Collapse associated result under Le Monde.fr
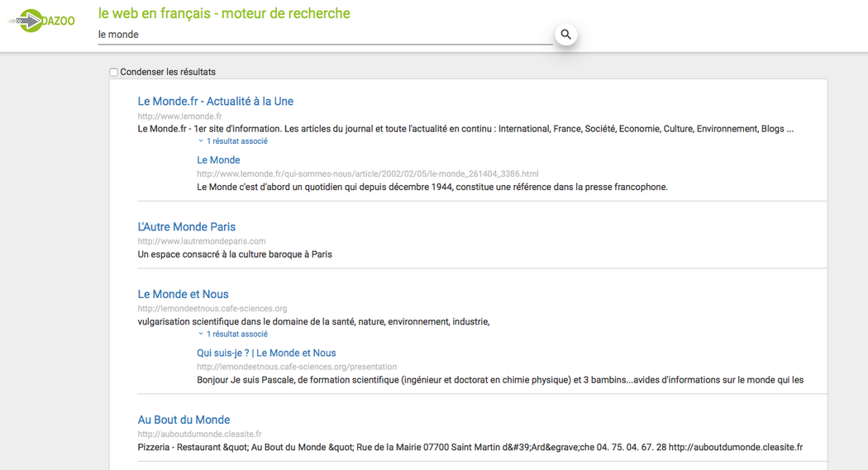Image resolution: width=868 pixels, height=470 pixels. click(x=233, y=141)
